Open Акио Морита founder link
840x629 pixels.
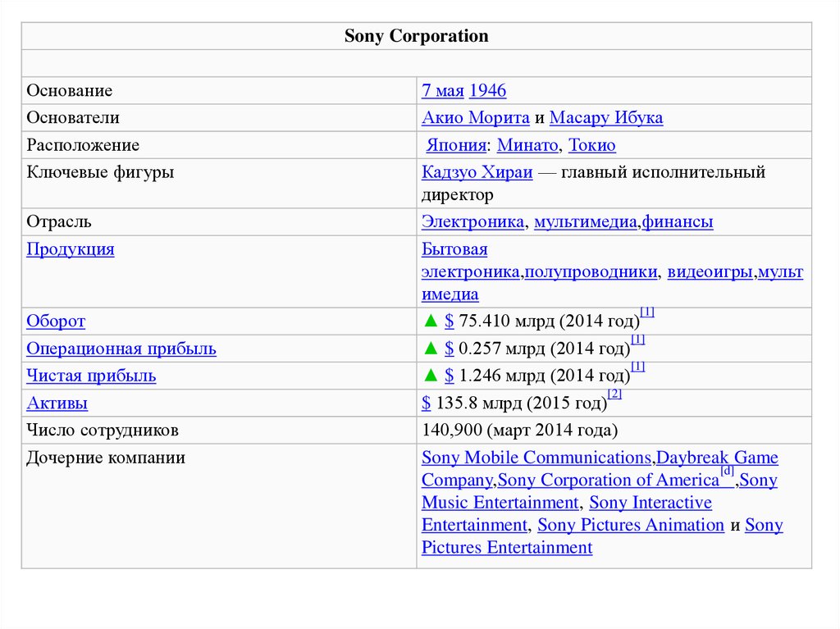click(476, 118)
